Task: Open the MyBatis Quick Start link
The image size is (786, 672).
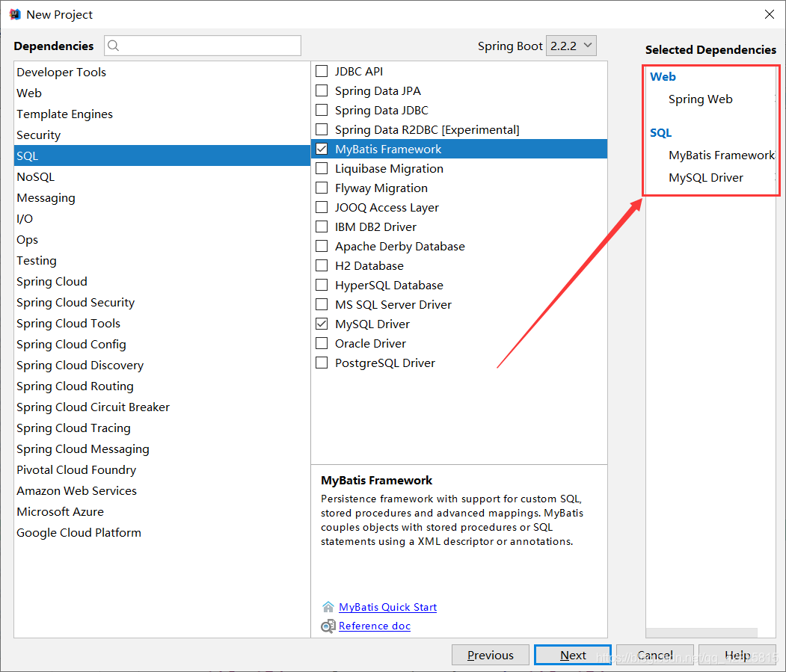Action: [x=387, y=607]
